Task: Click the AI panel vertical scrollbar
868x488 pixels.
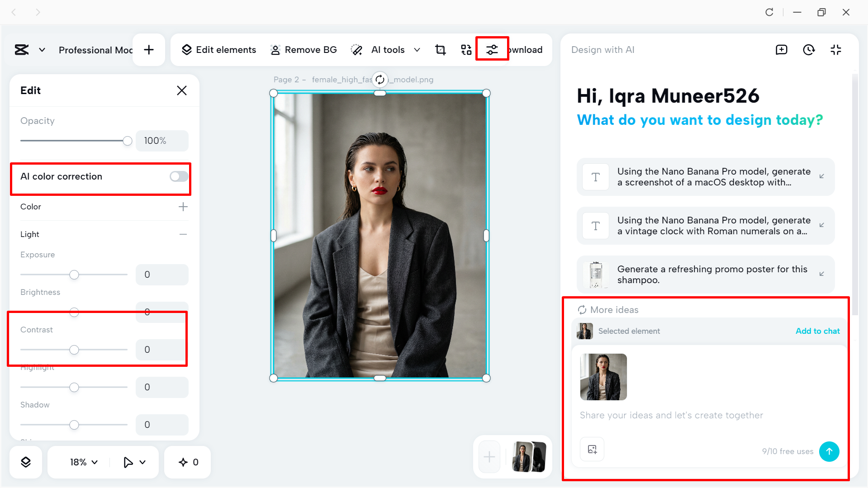Action: 855,194
